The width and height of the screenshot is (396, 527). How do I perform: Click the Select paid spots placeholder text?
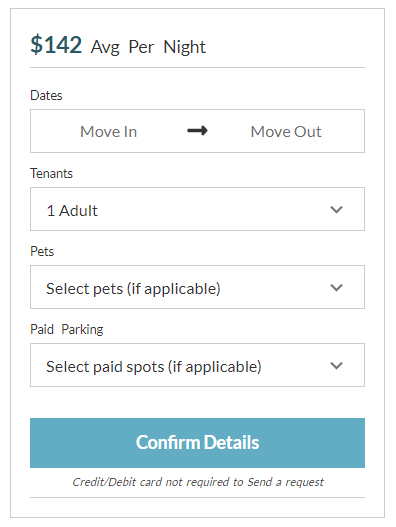[x=154, y=367]
